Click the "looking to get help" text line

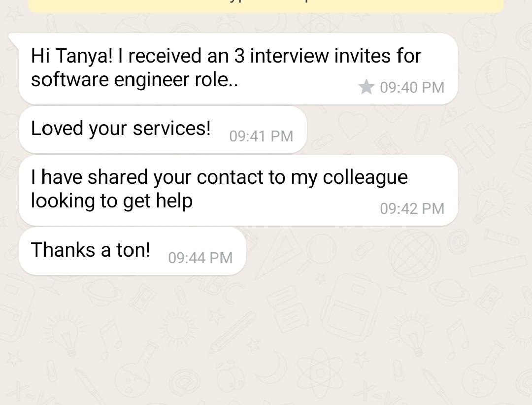(112, 201)
